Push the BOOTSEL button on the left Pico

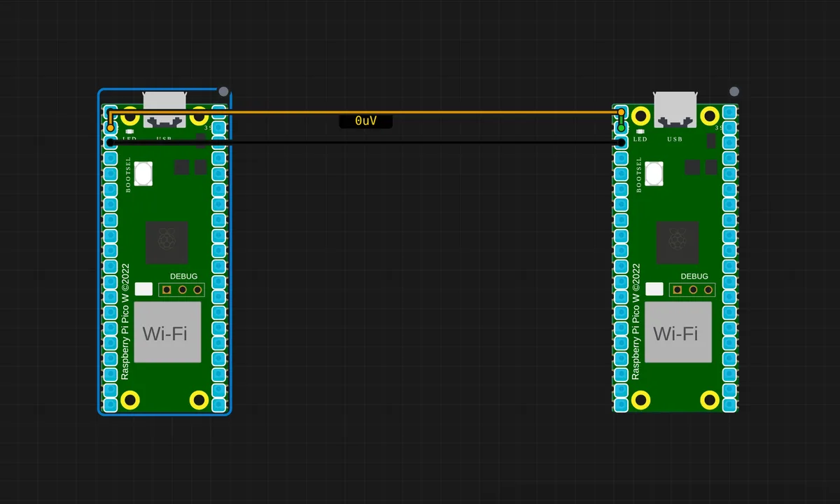coord(143,173)
